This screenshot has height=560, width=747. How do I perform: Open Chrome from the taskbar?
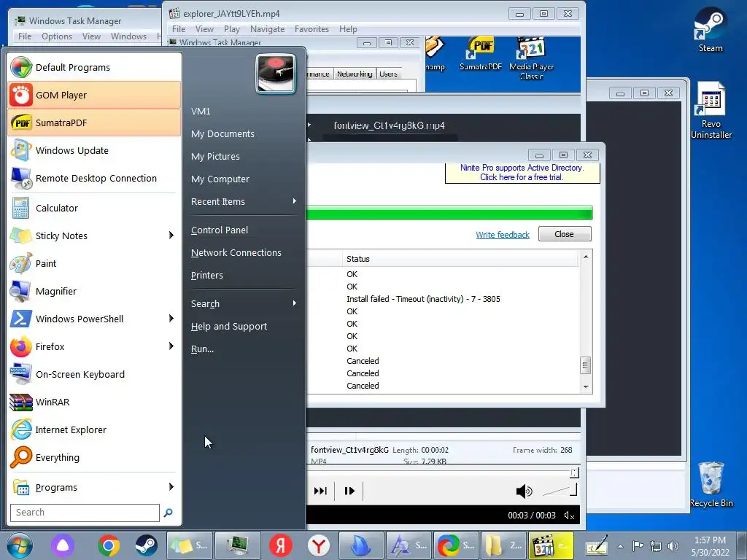pos(109,545)
